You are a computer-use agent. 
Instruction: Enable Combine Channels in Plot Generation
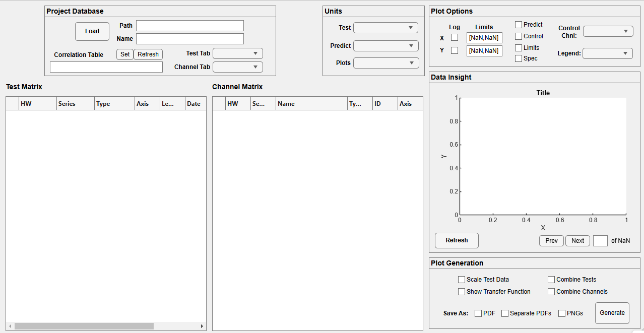pos(551,291)
